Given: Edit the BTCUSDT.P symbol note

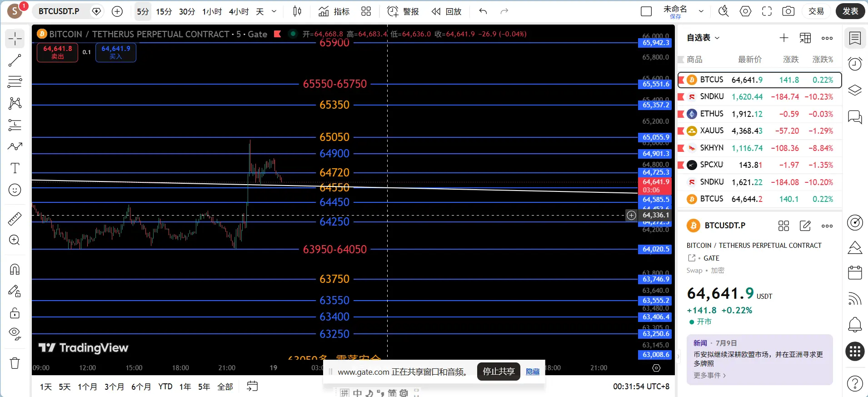Looking at the screenshot, I should (805, 226).
